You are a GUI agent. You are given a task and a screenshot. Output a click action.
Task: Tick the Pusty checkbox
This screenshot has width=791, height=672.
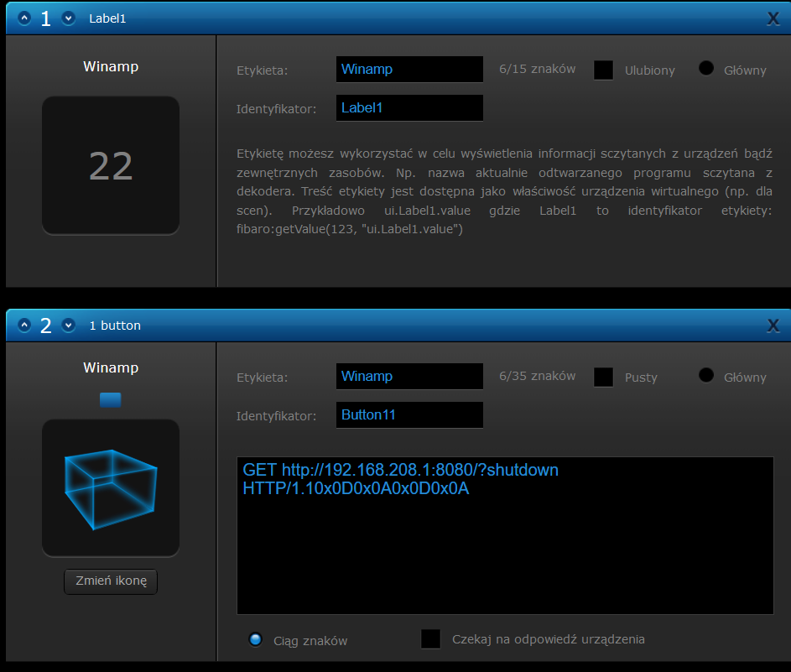tap(603, 377)
